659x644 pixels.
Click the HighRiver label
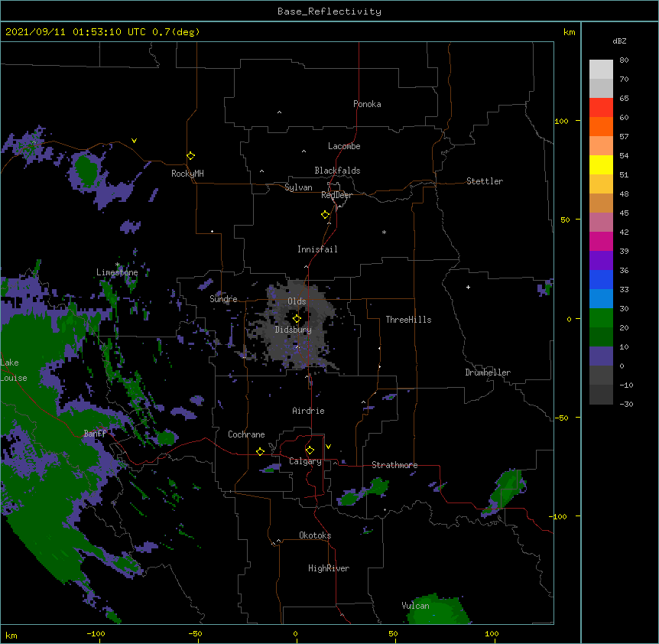tap(329, 568)
